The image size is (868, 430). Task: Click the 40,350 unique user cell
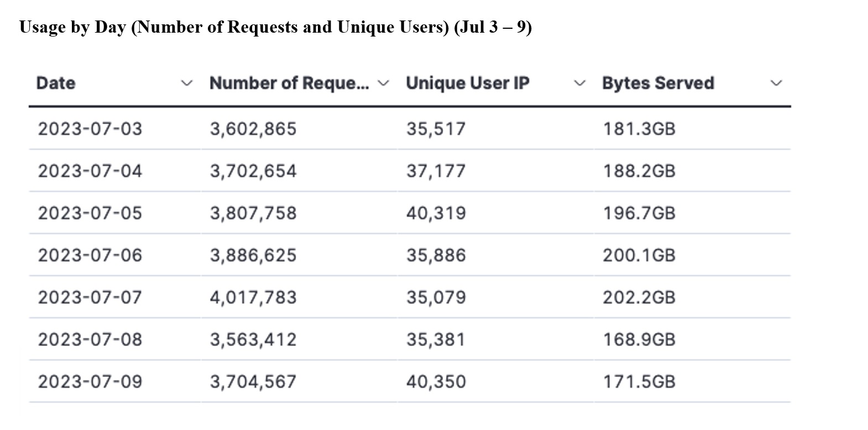click(x=436, y=382)
